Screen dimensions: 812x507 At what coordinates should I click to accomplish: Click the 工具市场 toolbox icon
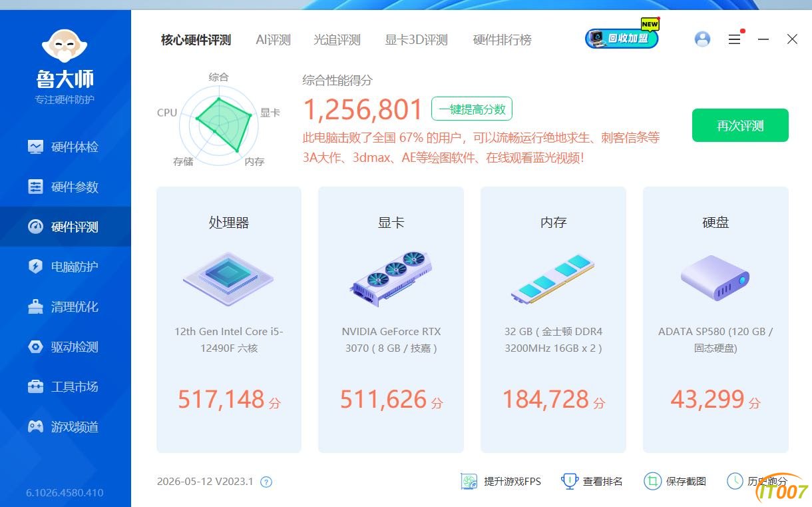point(35,386)
